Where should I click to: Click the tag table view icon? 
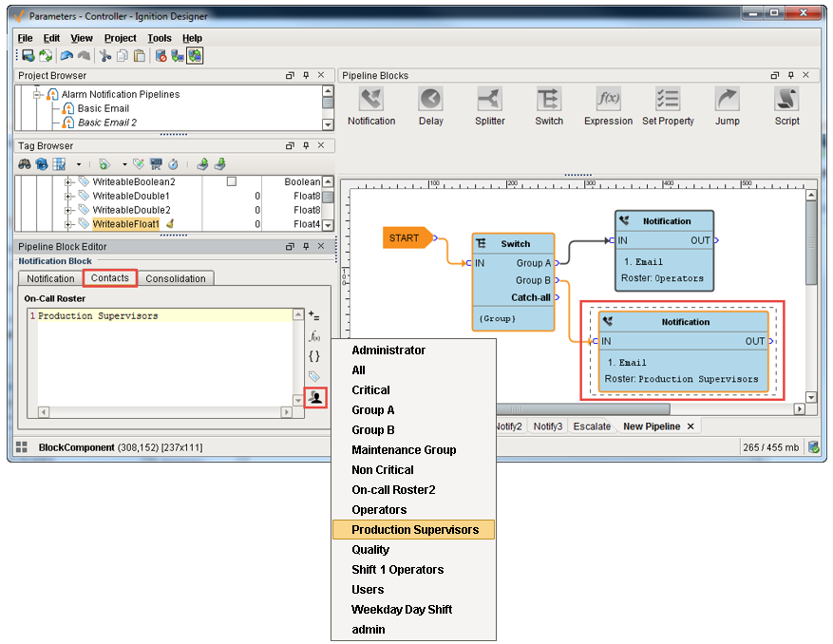tap(59, 164)
